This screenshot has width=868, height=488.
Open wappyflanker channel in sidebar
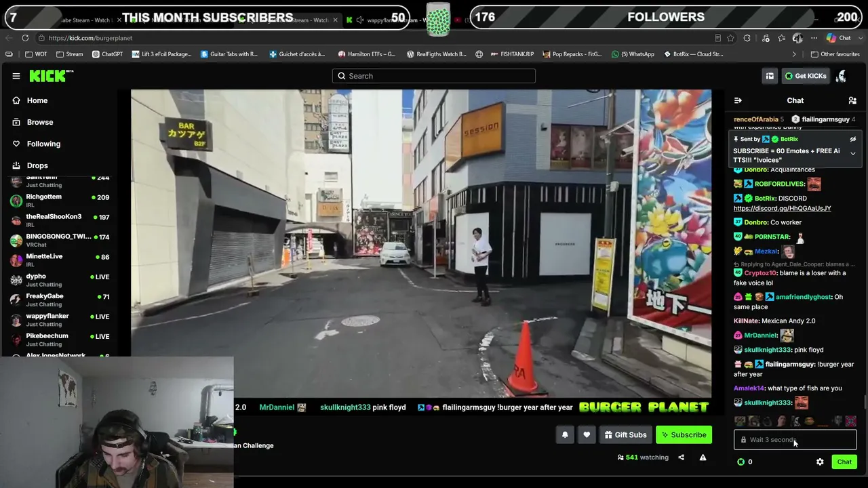pos(60,320)
